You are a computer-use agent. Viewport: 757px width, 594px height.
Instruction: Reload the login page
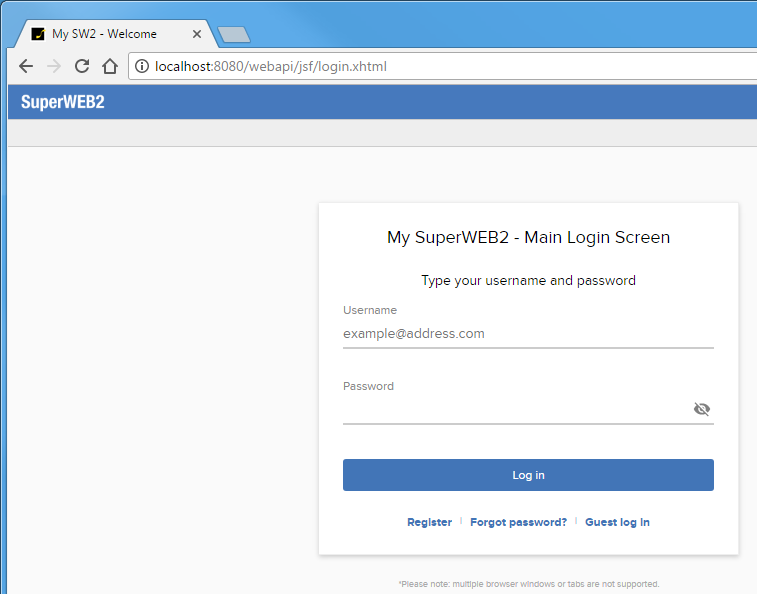coord(82,67)
